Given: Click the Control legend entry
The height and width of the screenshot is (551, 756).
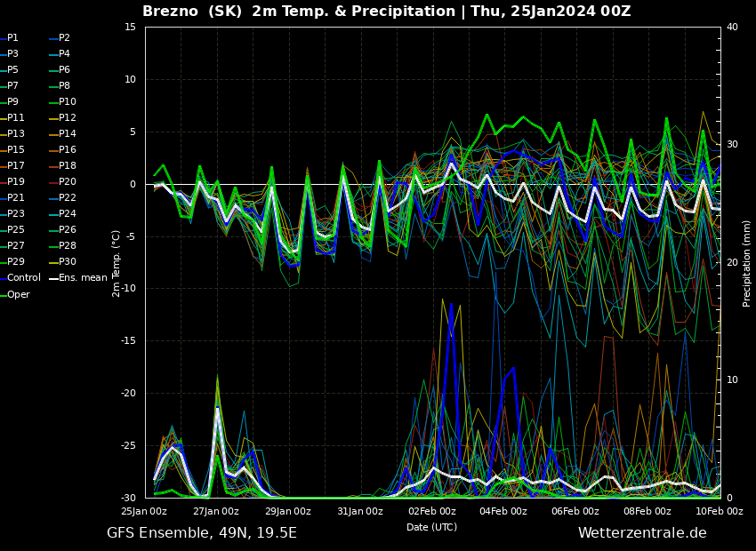Looking at the screenshot, I should pyautogui.click(x=24, y=278).
